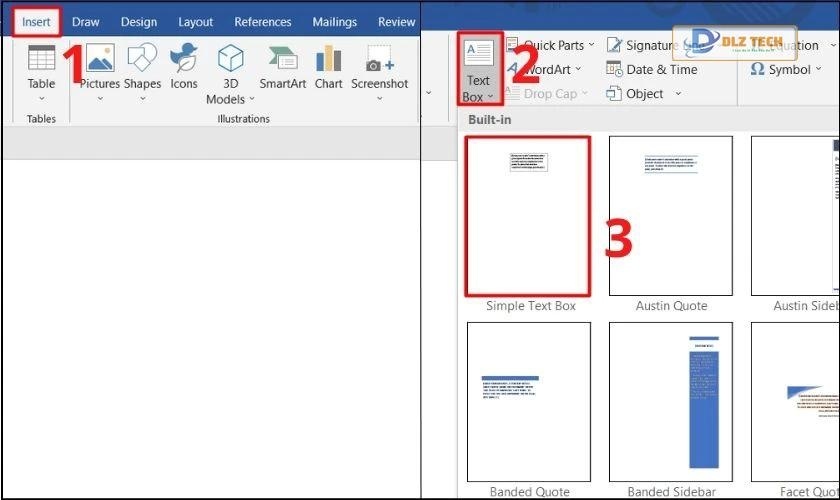Viewport: 840px width, 500px height.
Task: Click the SmartArt icon
Action: [282, 60]
